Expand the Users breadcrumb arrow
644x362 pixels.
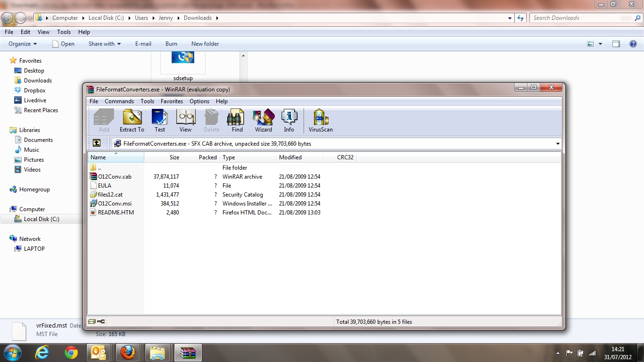(x=152, y=18)
